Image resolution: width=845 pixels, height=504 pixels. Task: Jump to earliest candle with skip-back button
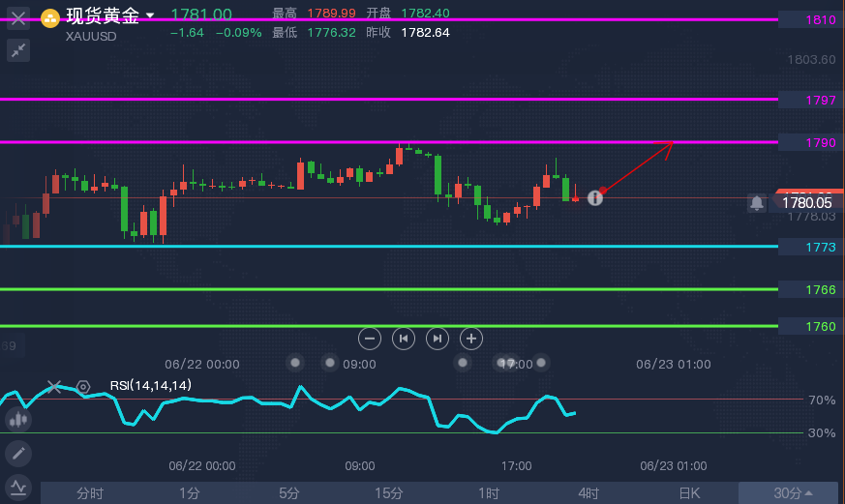[x=404, y=339]
